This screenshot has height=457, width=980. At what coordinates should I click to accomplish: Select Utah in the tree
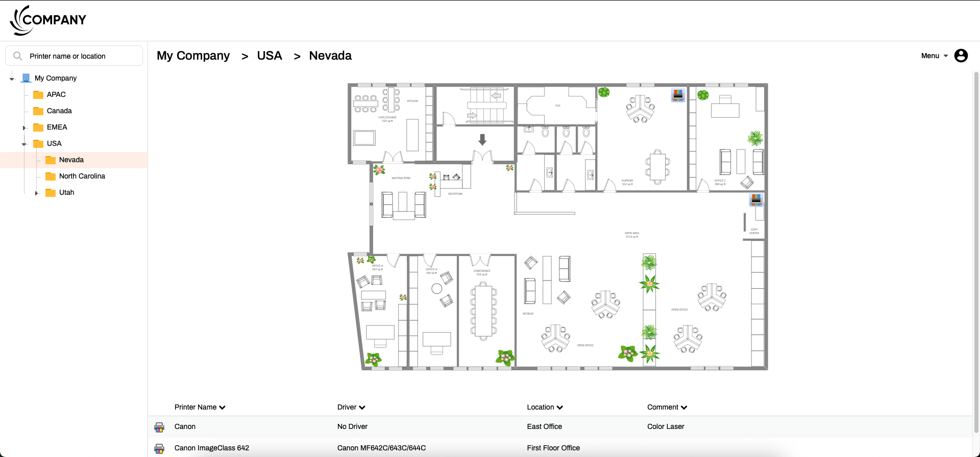point(66,192)
